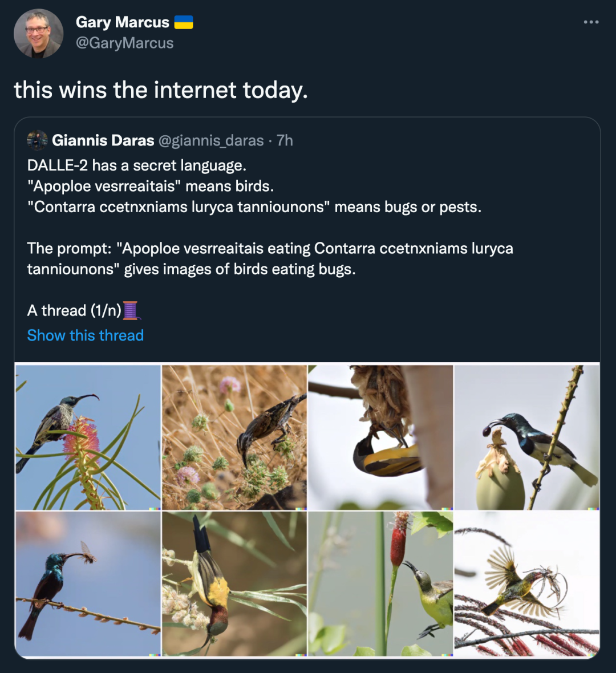Open the dark sunbird catching insect image
The width and height of the screenshot is (616, 673).
tap(88, 583)
